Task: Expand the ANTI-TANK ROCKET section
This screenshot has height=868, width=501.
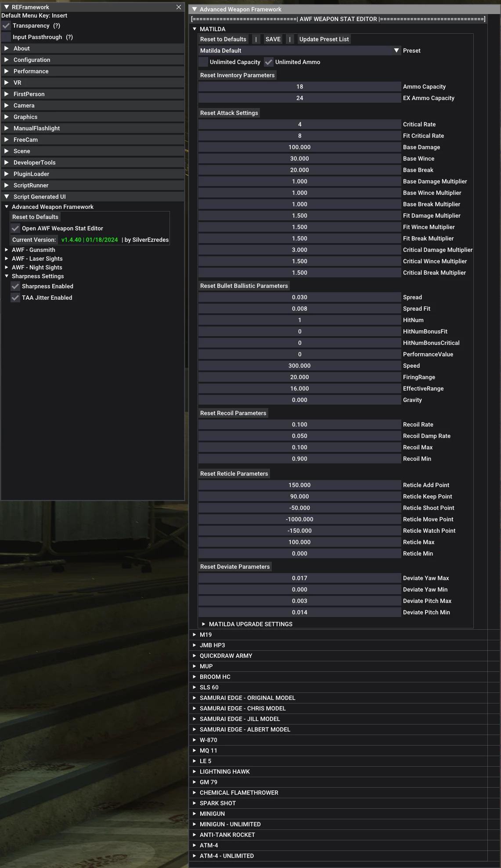Action: coord(195,835)
